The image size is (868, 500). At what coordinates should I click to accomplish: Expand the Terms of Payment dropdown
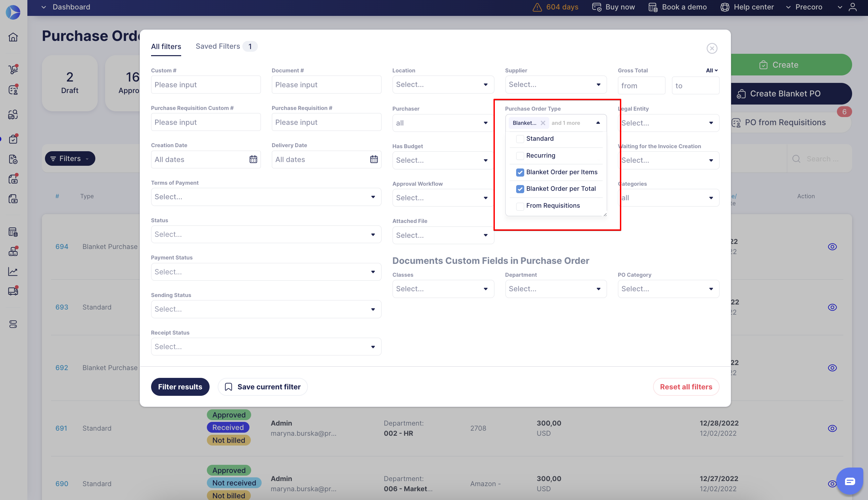click(x=266, y=197)
